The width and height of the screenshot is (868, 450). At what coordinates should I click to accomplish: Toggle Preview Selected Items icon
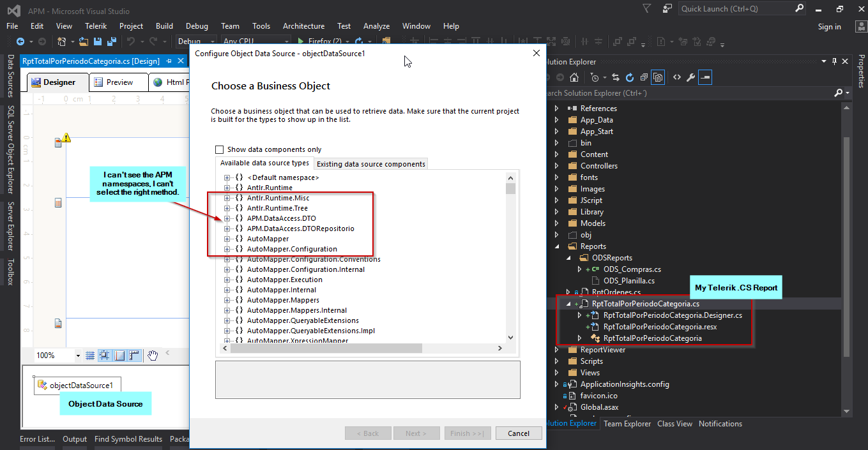coord(705,78)
